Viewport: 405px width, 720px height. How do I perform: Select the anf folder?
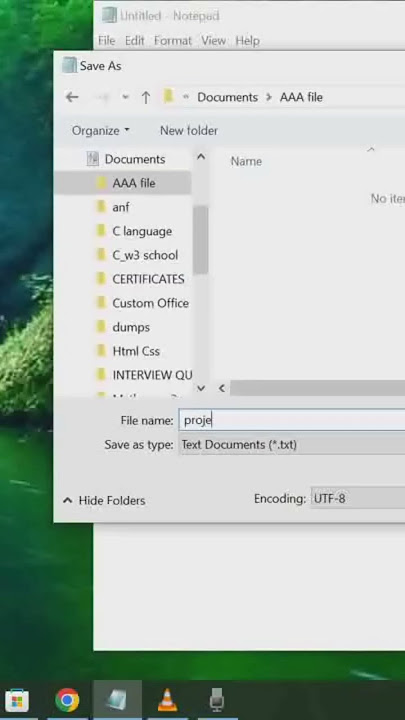[x=122, y=207]
